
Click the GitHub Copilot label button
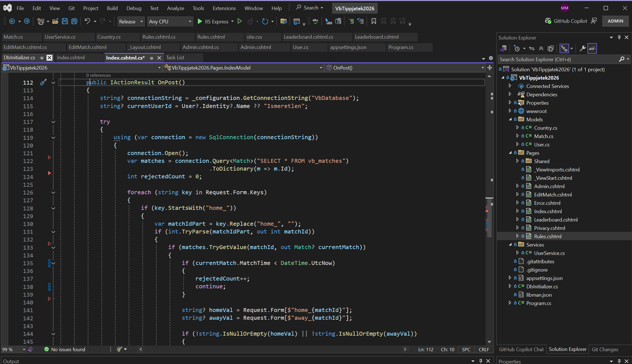[570, 21]
